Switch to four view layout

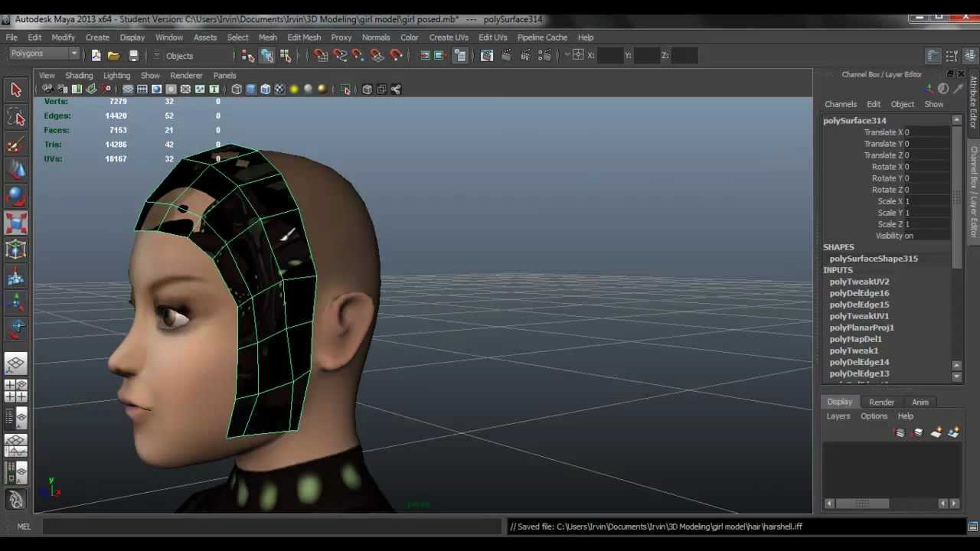click(16, 391)
